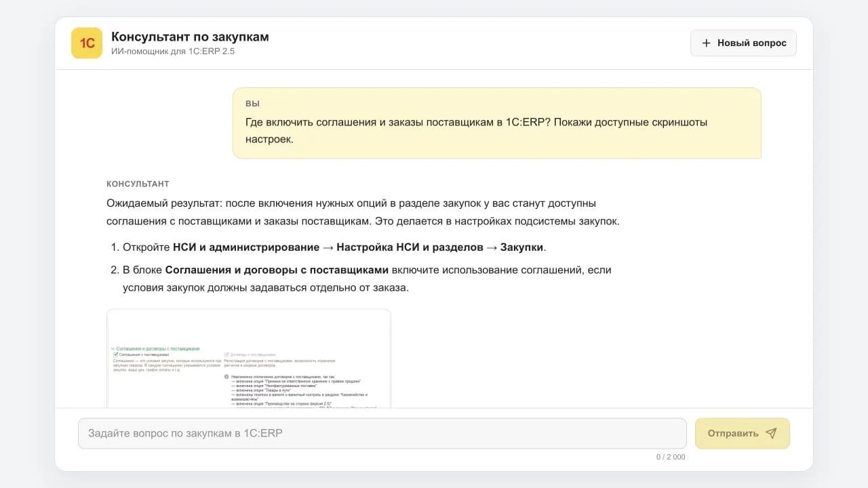Click the grey info icon in settings screenshot
868x488 pixels.
(226, 376)
